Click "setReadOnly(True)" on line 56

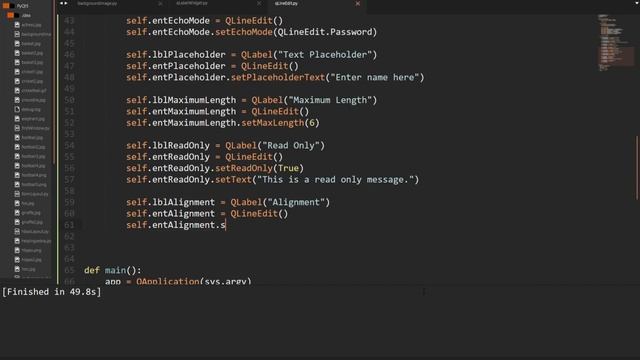click(x=260, y=169)
